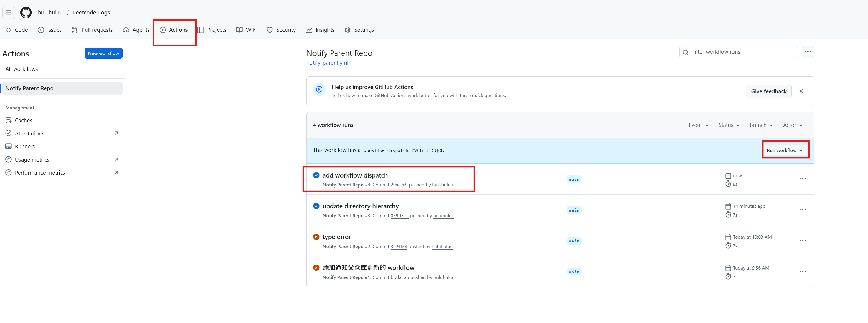Viewport: 868px width, 323px height.
Task: Open the Branch filter dropdown
Action: pos(761,125)
